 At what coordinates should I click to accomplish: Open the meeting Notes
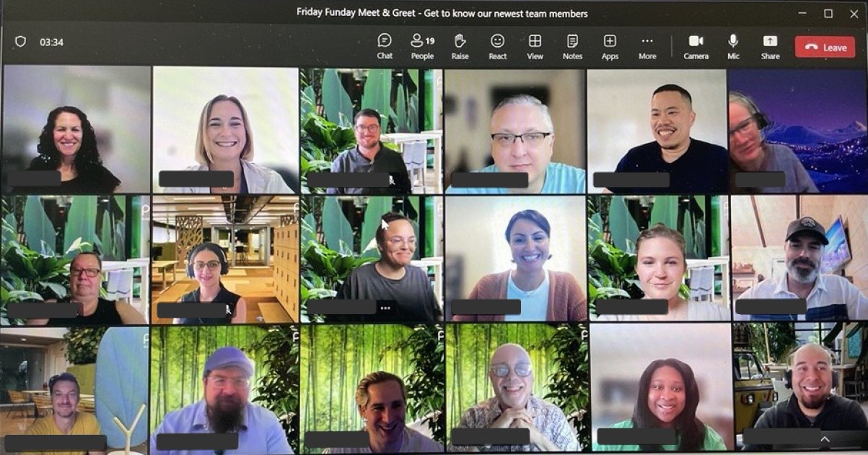tap(572, 47)
